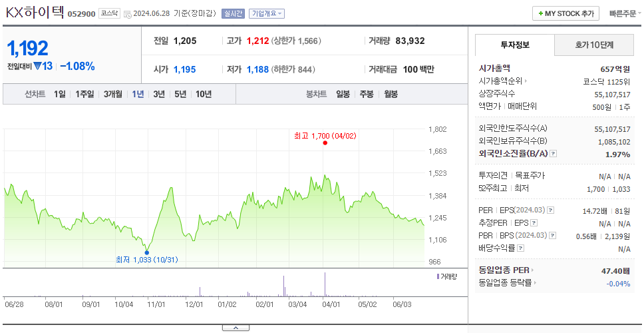The height and width of the screenshot is (333, 644).
Task: Select 1주일 line chart period
Action: (x=84, y=94)
